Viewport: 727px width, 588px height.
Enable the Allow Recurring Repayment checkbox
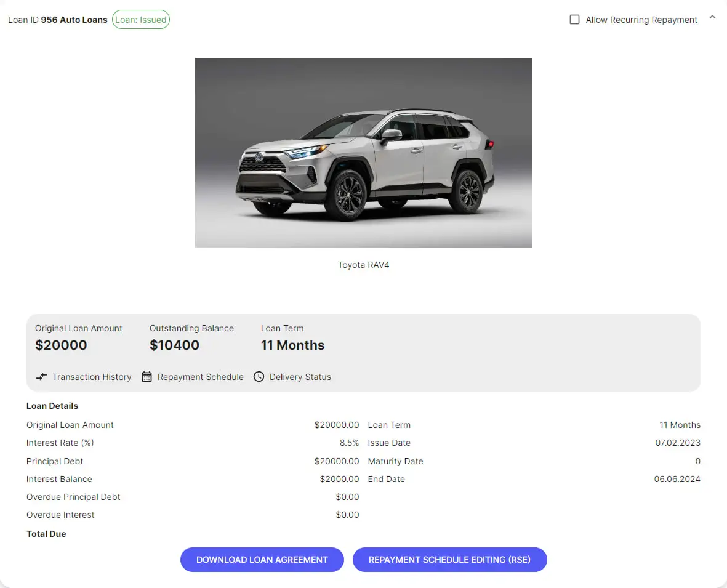pyautogui.click(x=574, y=20)
